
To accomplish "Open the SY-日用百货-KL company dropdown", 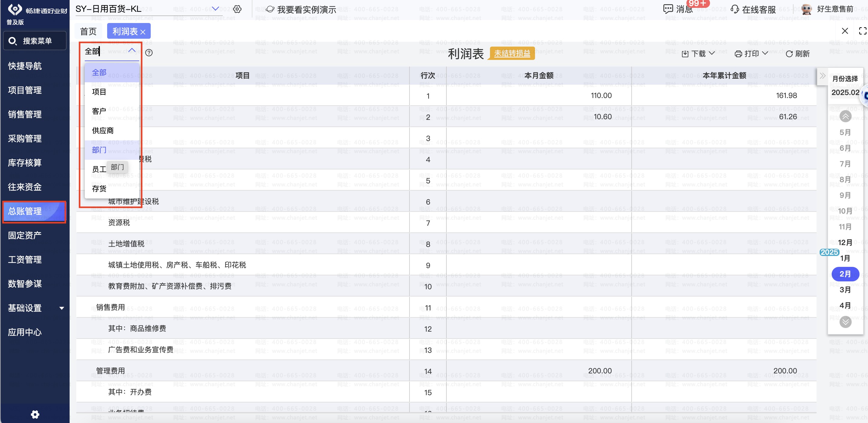I will 215,9.
